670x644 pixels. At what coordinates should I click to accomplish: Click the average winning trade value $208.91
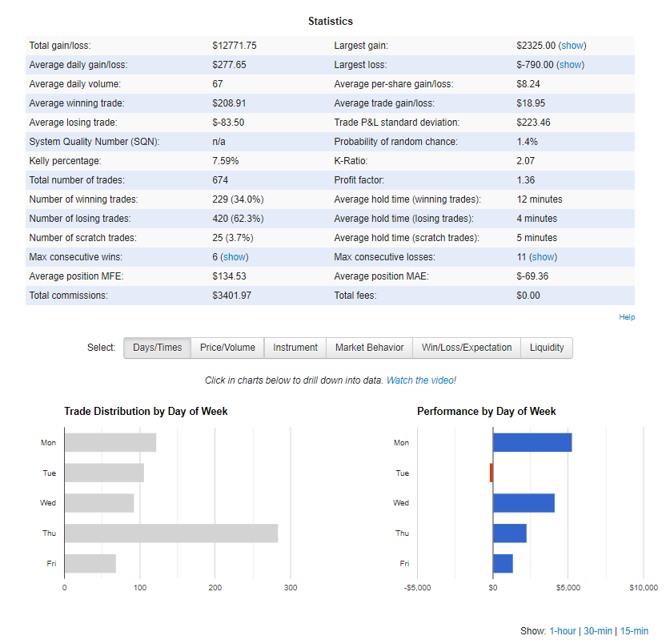pos(229,103)
